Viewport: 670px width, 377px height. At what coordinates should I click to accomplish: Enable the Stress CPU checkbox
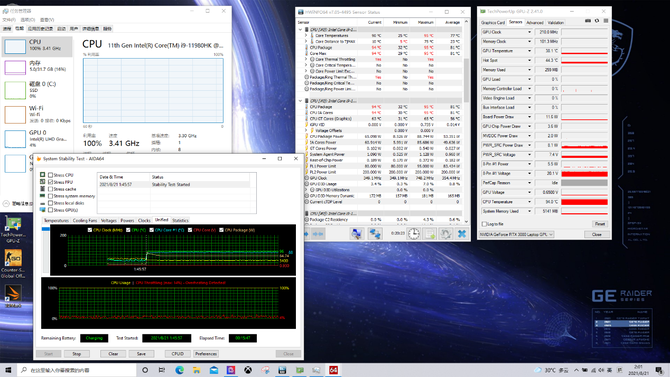click(50, 175)
